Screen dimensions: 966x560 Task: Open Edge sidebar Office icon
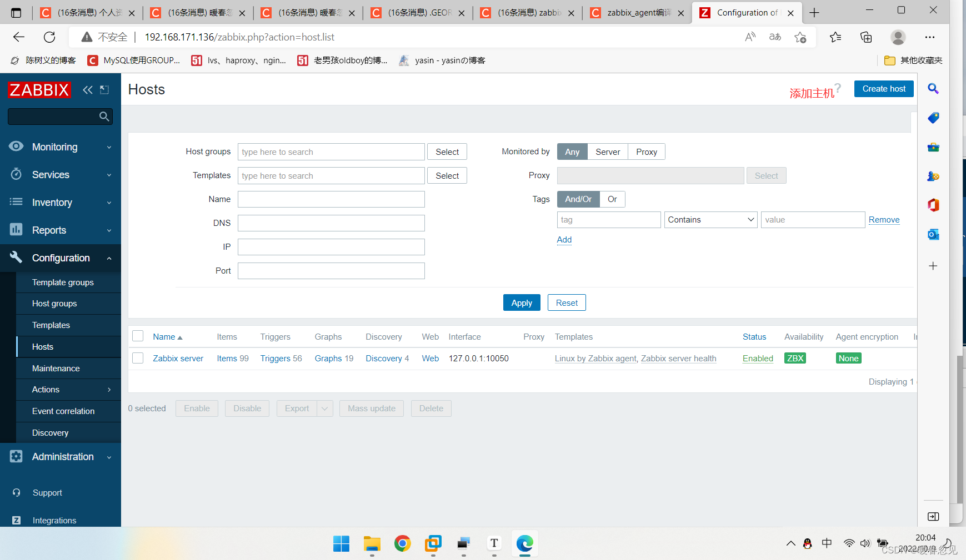coord(933,205)
